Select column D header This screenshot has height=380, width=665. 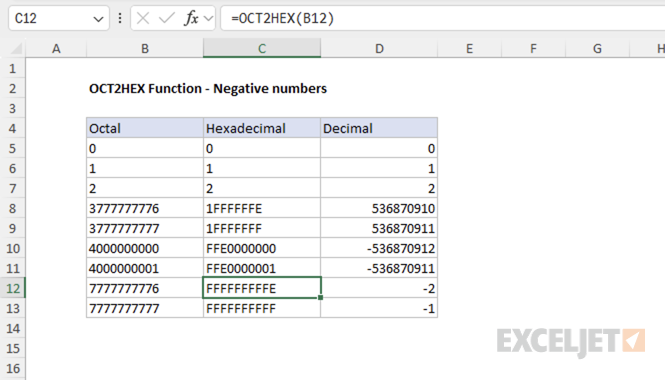(379, 48)
